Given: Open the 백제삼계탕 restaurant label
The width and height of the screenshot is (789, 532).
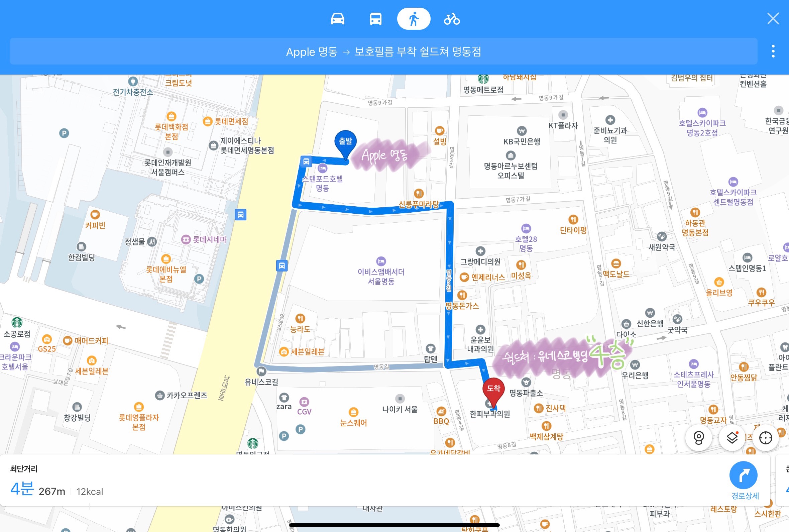Looking at the screenshot, I should coord(546,437).
